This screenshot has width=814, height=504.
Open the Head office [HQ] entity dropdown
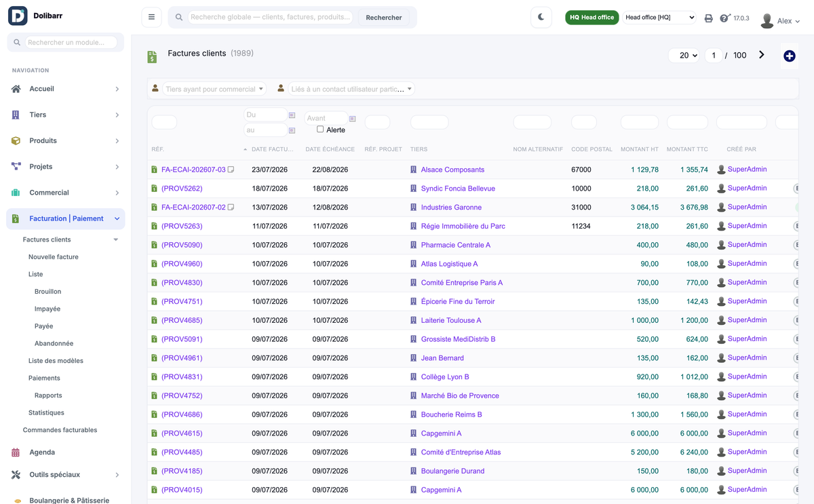click(x=660, y=18)
